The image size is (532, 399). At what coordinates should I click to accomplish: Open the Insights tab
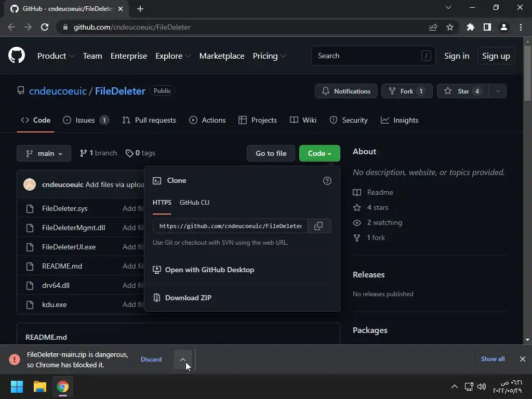400,120
